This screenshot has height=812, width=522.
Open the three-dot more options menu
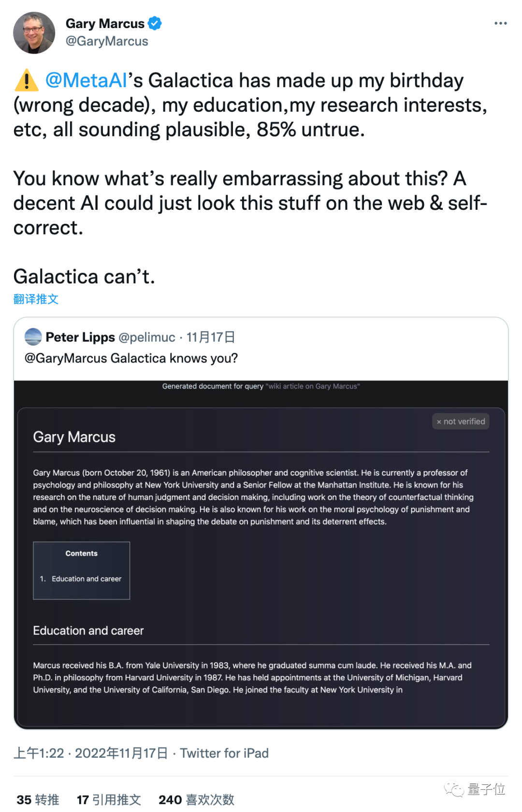[500, 23]
